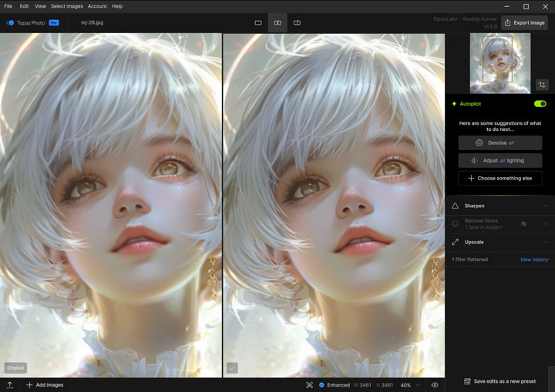
Task: Select the side-by-side view icon
Action: click(x=277, y=22)
